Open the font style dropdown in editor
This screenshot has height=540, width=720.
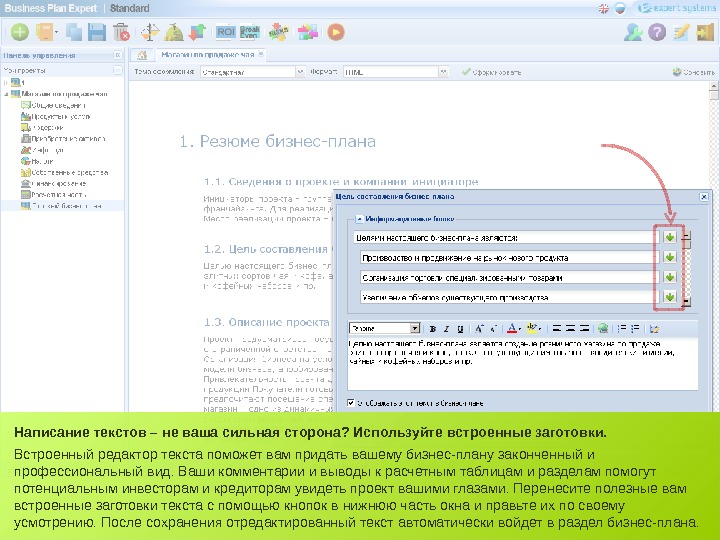coord(385,328)
